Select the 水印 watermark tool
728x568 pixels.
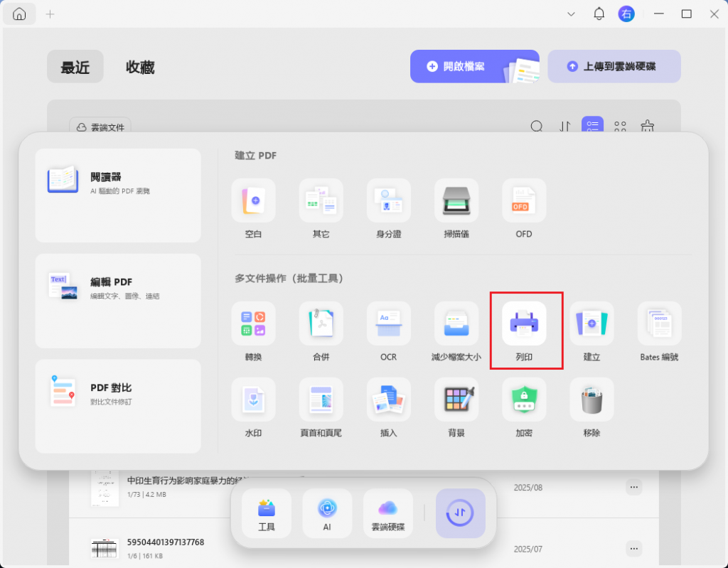253,407
